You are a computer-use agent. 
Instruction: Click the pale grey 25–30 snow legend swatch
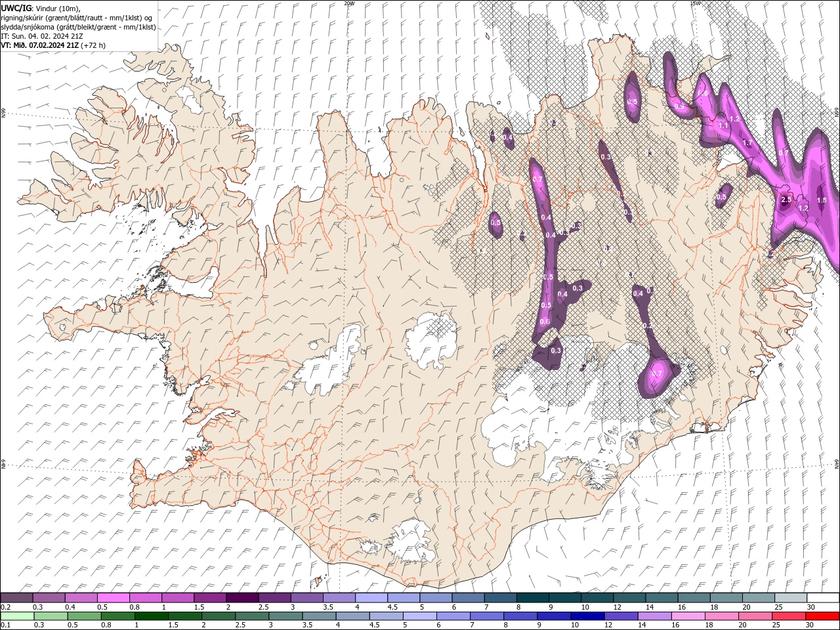click(791, 598)
